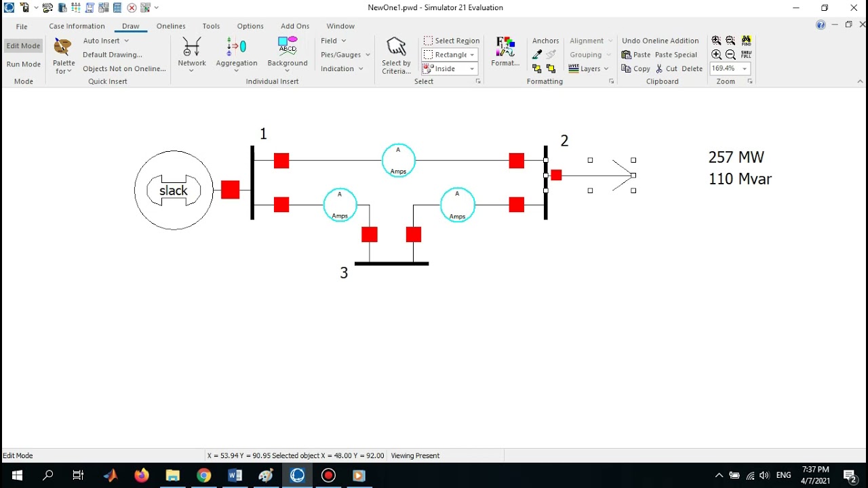Toggle lower line breaker near bus 1

pyautogui.click(x=281, y=205)
